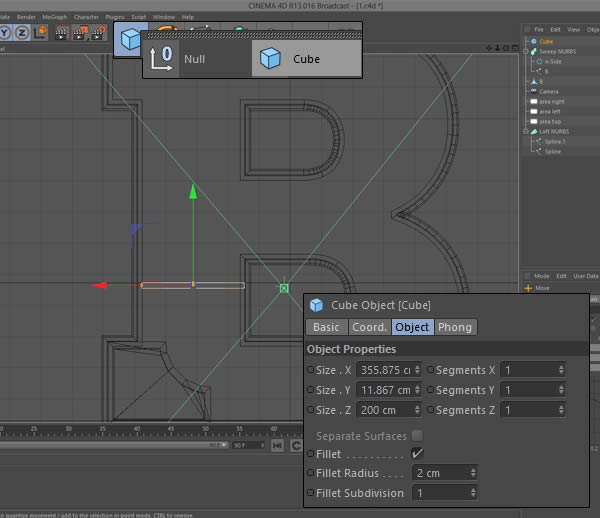The height and width of the screenshot is (518, 600).
Task: Collapse the Loft NURBS tree node
Action: pos(526,132)
